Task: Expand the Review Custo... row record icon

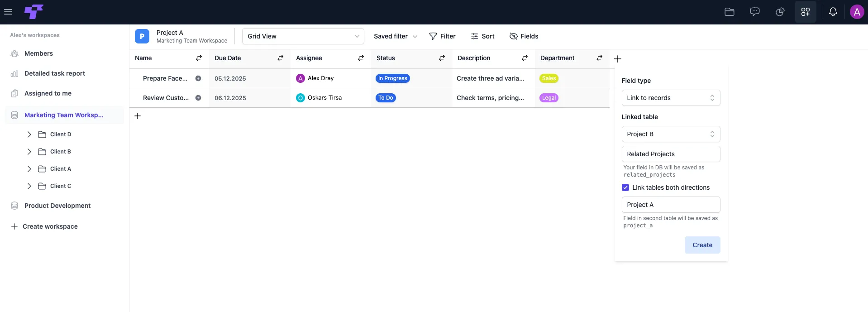Action: (x=198, y=98)
